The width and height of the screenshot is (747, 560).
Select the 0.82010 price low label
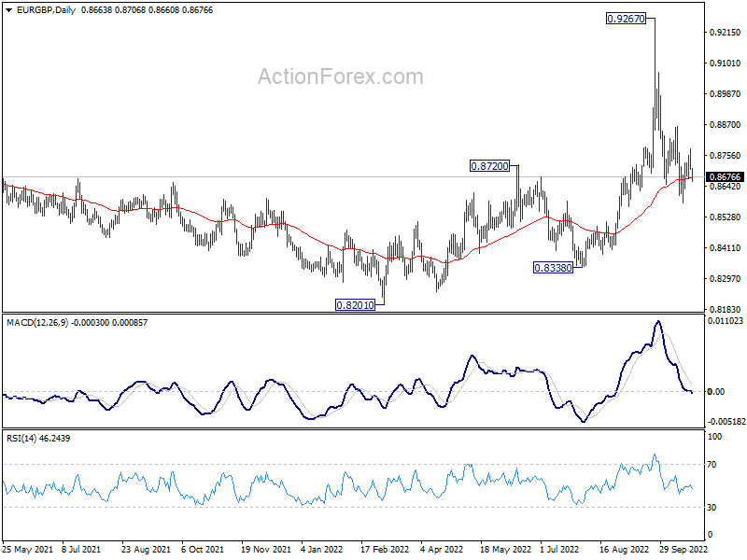click(356, 305)
